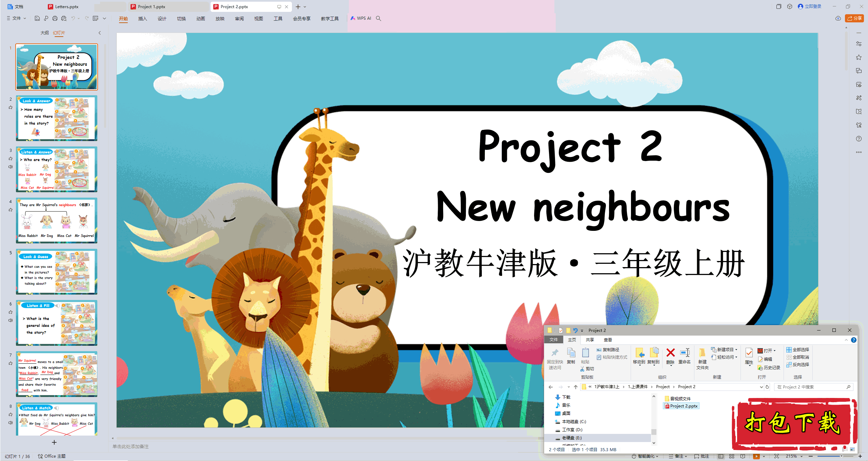Open the 共享 tab in Explorer window
868x461 pixels.
click(590, 340)
